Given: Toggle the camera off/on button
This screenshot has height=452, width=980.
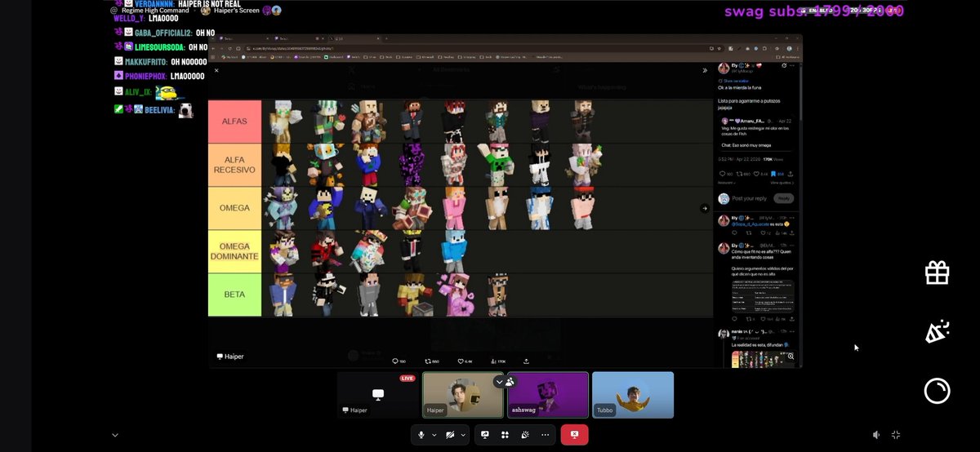Looking at the screenshot, I should [450, 435].
